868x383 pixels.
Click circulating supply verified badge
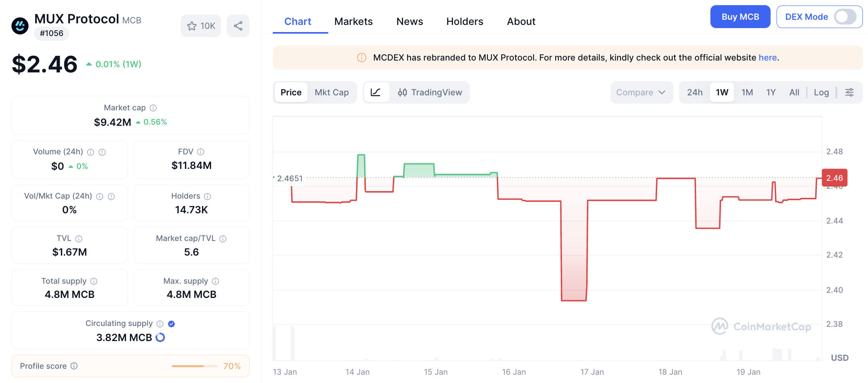click(x=171, y=324)
